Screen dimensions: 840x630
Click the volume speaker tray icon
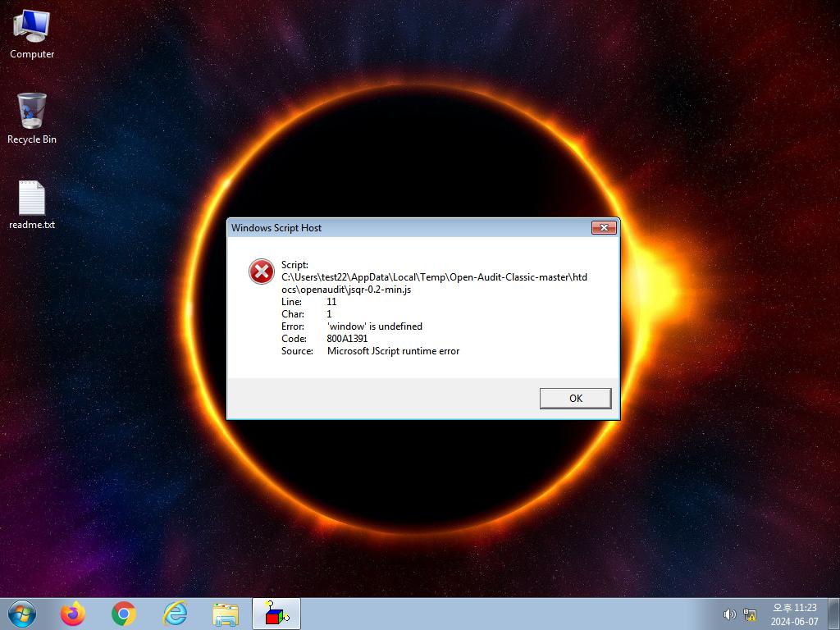click(729, 614)
